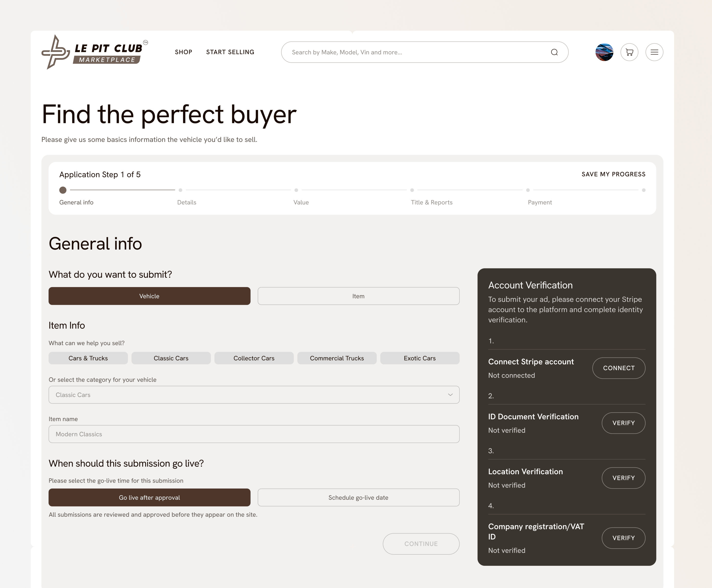The image size is (712, 588).
Task: Choose the Exotic Cars category chip
Action: 420,358
